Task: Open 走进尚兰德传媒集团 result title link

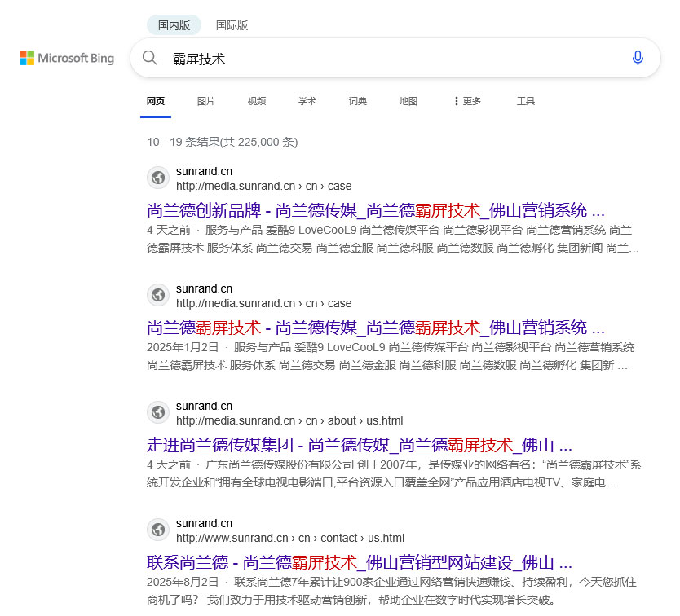Action: pyautogui.click(x=360, y=445)
